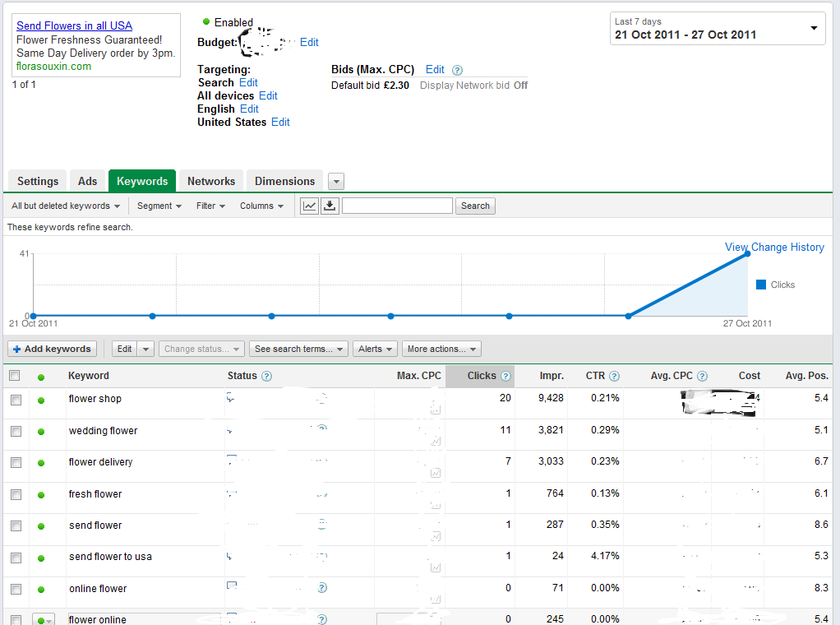Focus the keyword search input field
This screenshot has height=625, width=840.
pos(397,206)
